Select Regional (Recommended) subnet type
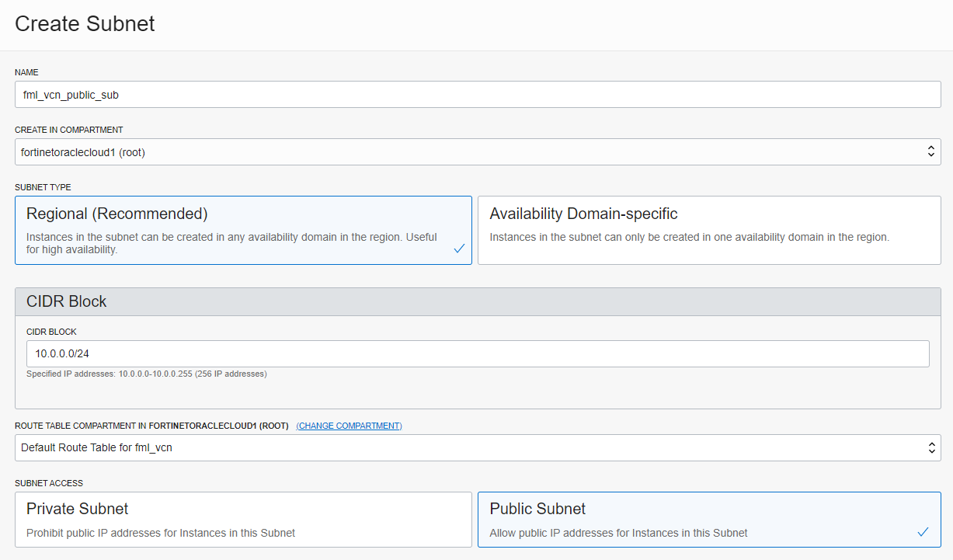Image resolution: width=953 pixels, height=560 pixels. [243, 230]
